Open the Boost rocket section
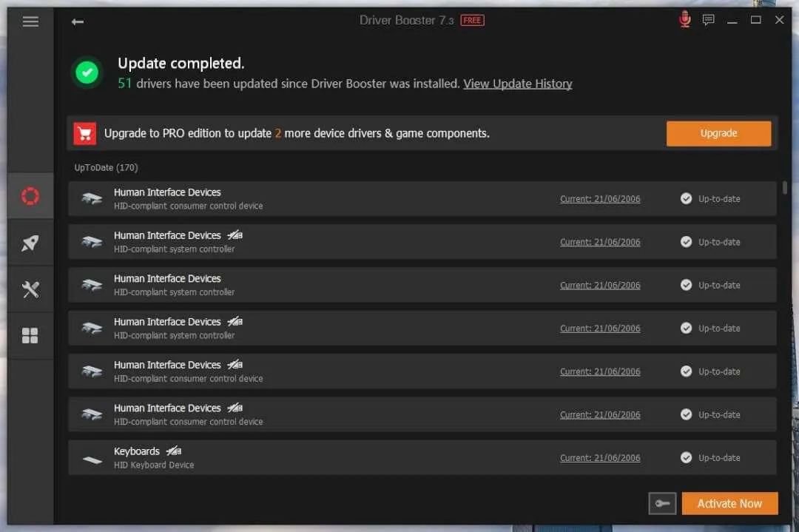Screen dimensions: 799x532 30,243
